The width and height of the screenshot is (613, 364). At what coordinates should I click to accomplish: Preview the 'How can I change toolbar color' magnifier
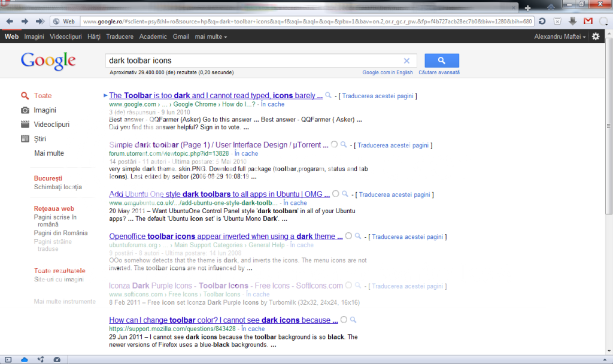point(353,320)
